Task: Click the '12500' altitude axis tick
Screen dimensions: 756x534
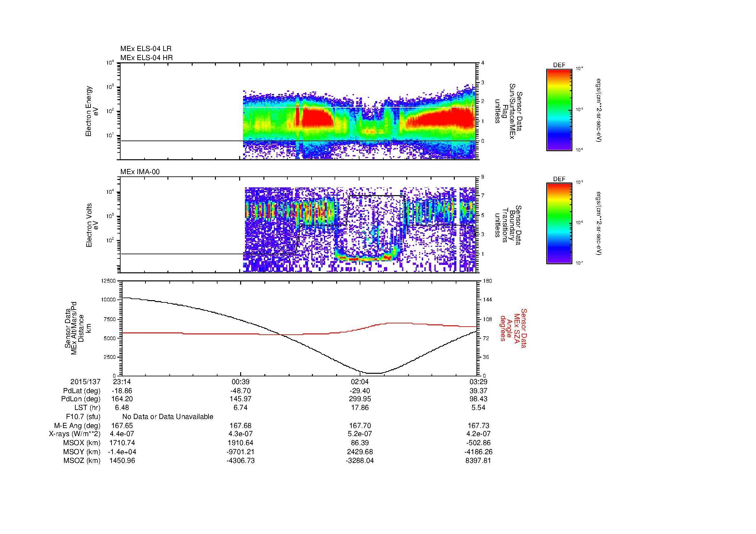Action: pos(109,281)
